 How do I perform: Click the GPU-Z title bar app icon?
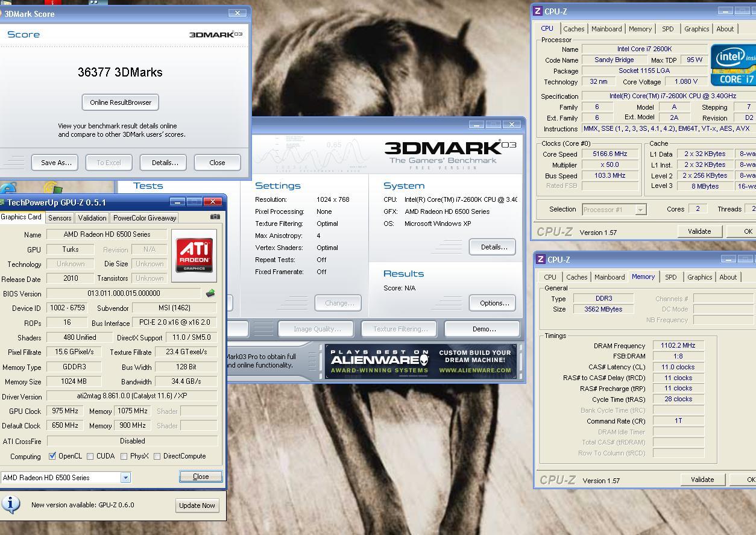[2, 202]
